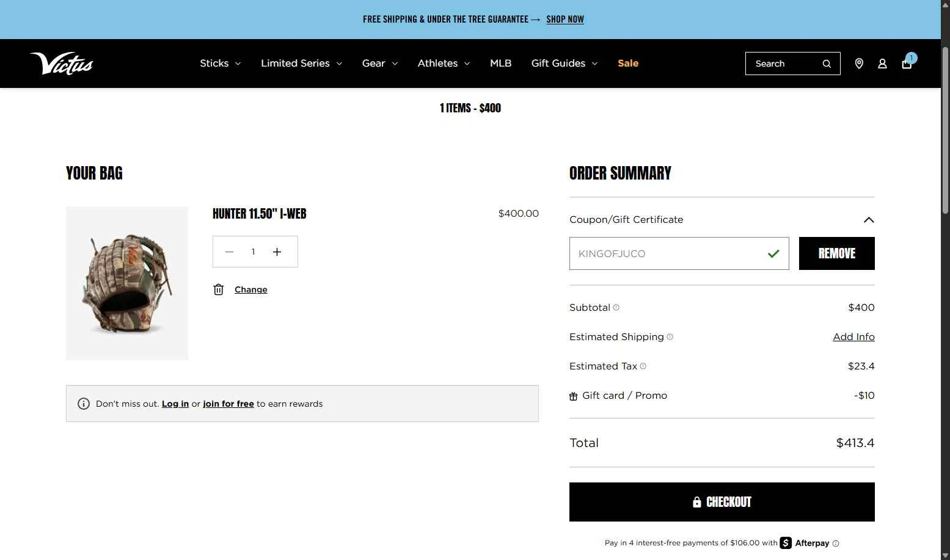Click the rewards notice info icon
Viewport: 950px width, 560px height.
click(84, 404)
